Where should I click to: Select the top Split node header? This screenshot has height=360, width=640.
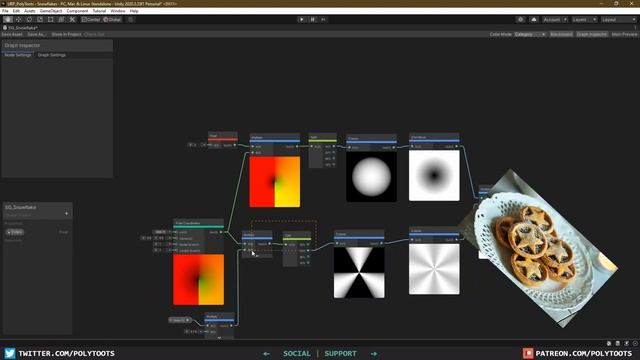click(322, 137)
